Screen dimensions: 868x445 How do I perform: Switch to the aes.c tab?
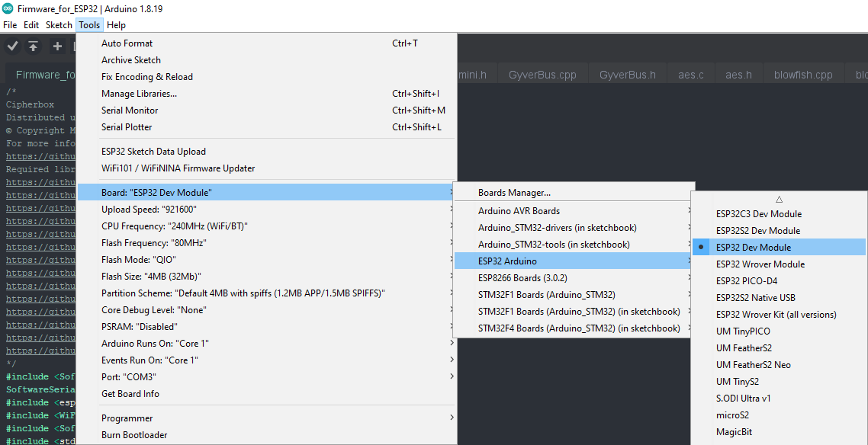691,75
